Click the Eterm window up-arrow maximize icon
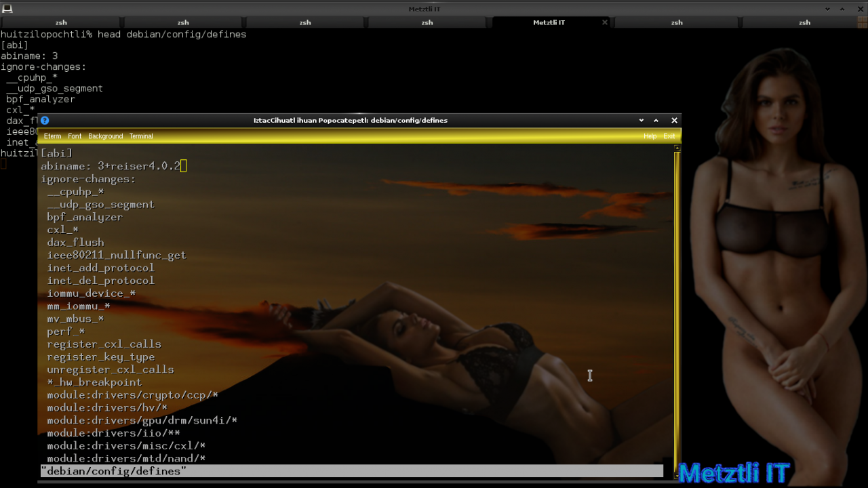 656,120
